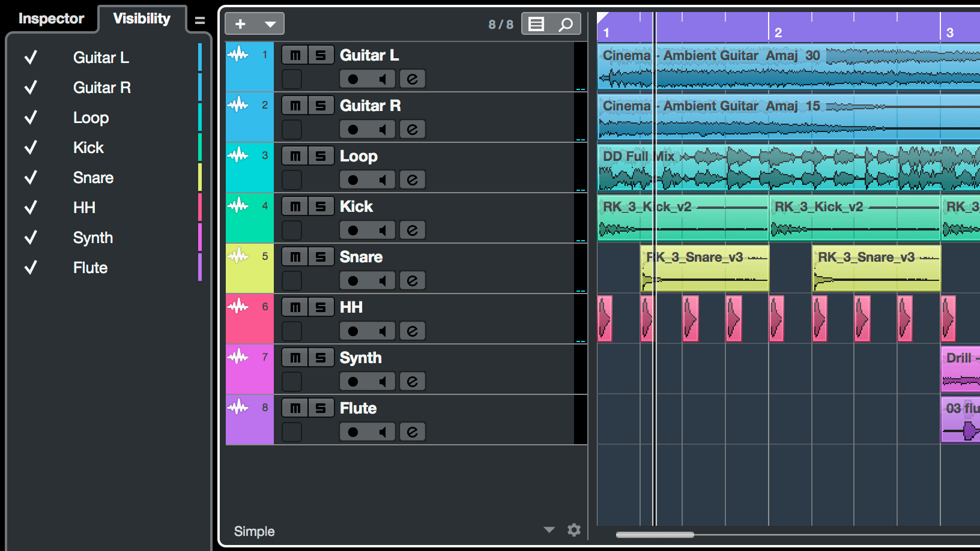
Task: Expand the Simple preset dropdown arrow
Action: [x=549, y=530]
